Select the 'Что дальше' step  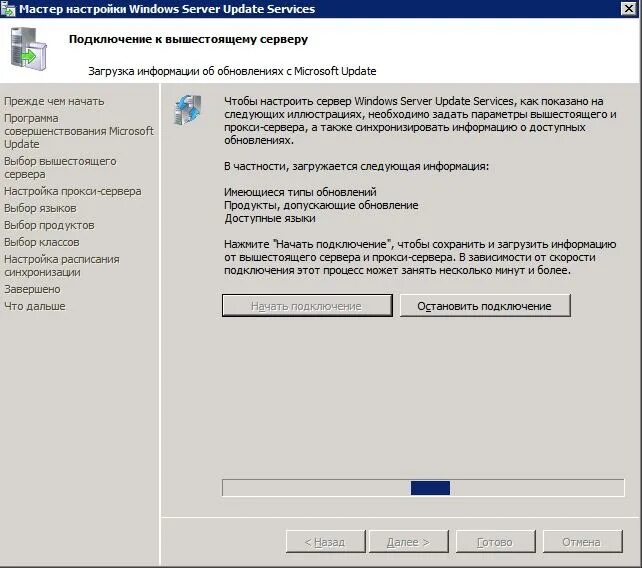[x=35, y=306]
